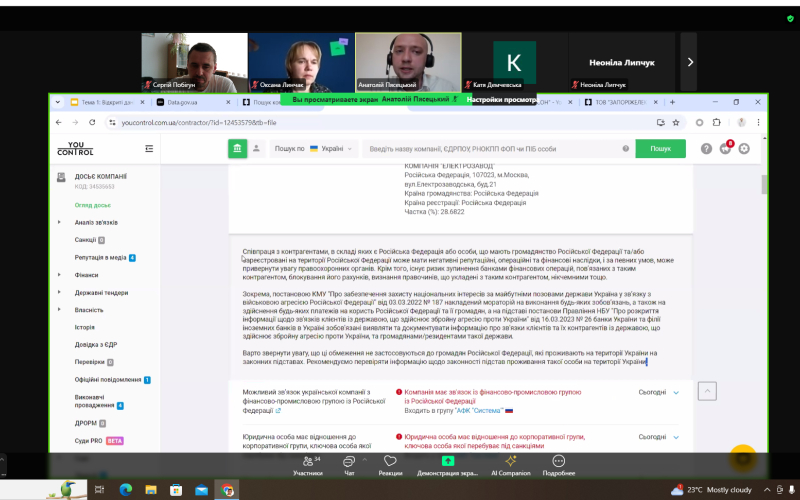Image resolution: width=800 pixels, height=500 pixels.
Task: Expand 'Аналіз зв'язків' sidebar section
Action: tap(59, 222)
